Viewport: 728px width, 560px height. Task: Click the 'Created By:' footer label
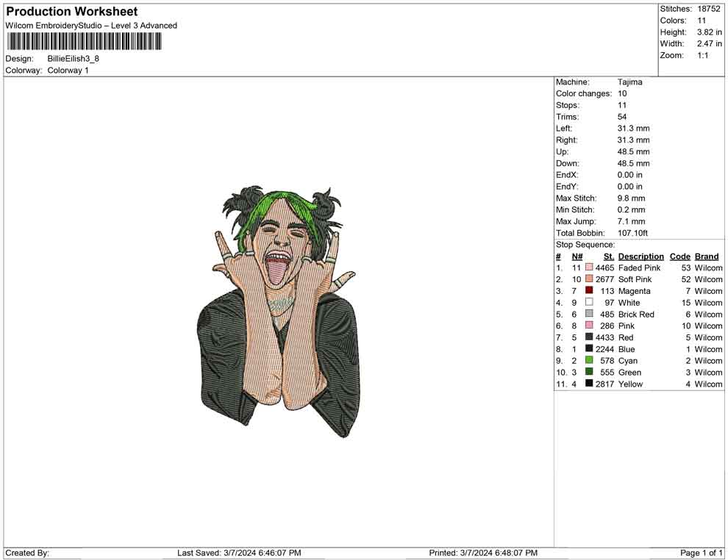27,553
